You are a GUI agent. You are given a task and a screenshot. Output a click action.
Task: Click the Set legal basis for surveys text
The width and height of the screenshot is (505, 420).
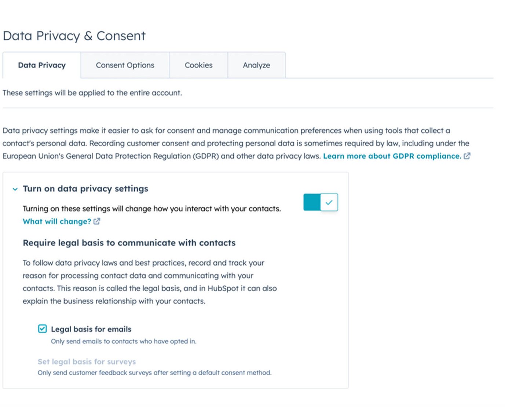87,362
